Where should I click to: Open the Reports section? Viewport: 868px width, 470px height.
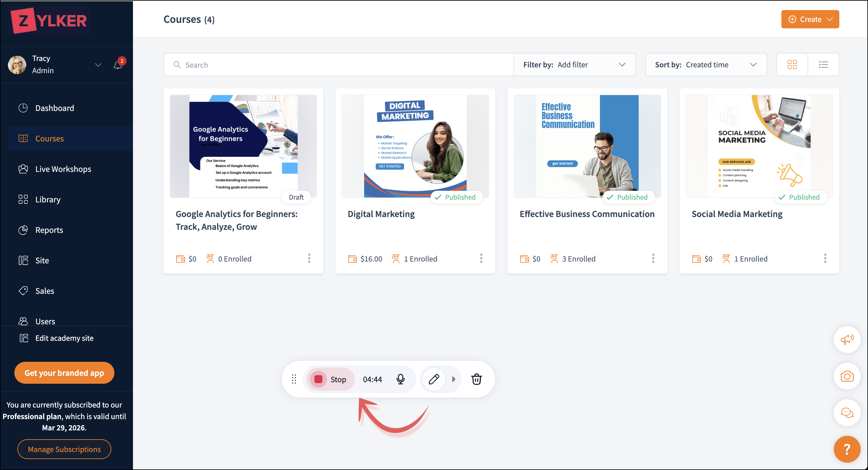click(x=49, y=230)
